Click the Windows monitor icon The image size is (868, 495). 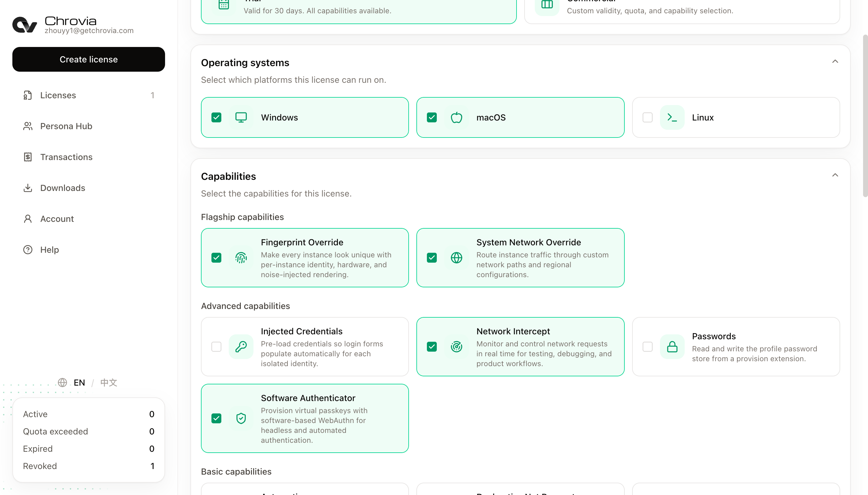tap(241, 117)
